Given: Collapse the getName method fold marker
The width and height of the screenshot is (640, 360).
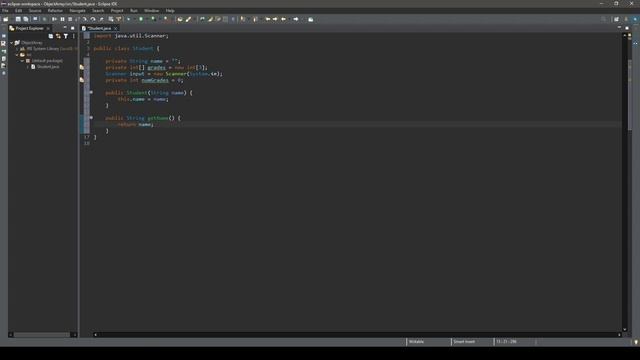Looking at the screenshot, I should [91, 118].
